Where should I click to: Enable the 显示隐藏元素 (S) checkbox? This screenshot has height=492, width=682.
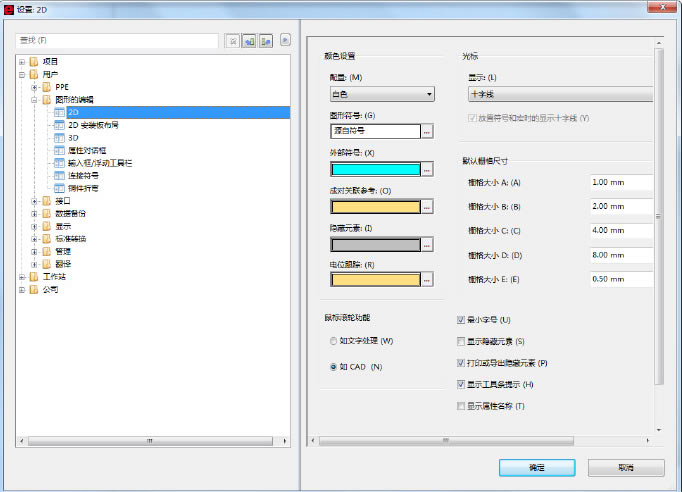(460, 341)
